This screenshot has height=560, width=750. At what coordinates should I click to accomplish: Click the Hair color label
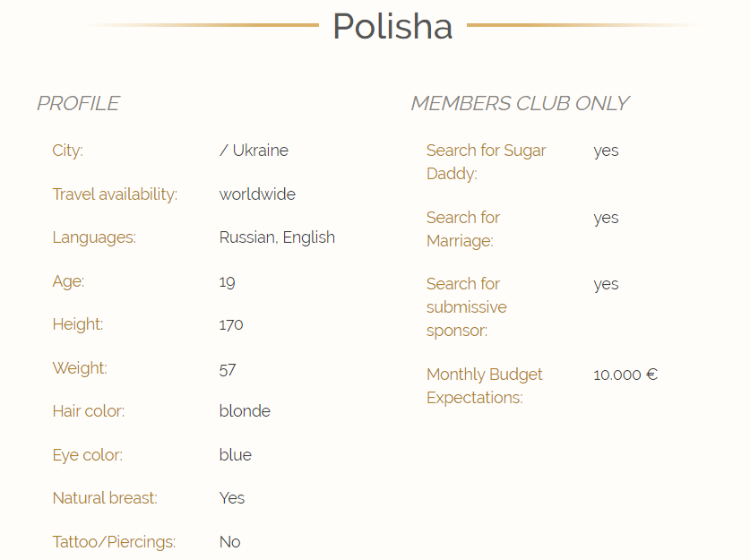coord(89,411)
